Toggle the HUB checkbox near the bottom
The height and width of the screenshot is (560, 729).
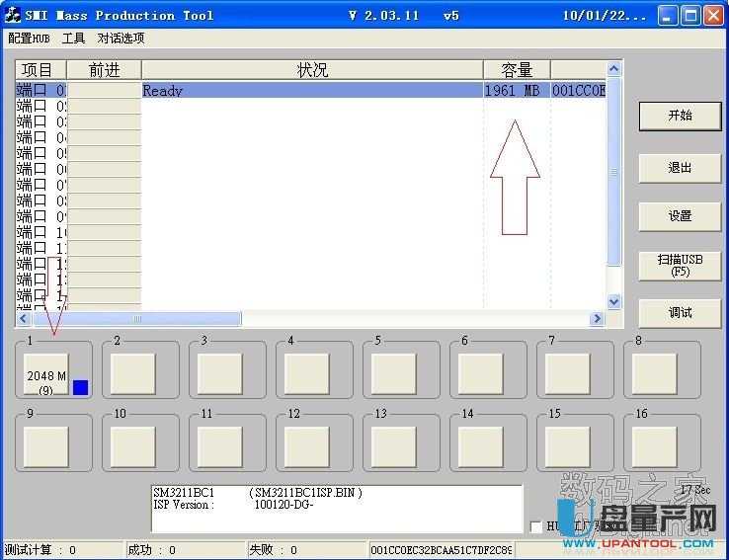pyautogui.click(x=536, y=526)
